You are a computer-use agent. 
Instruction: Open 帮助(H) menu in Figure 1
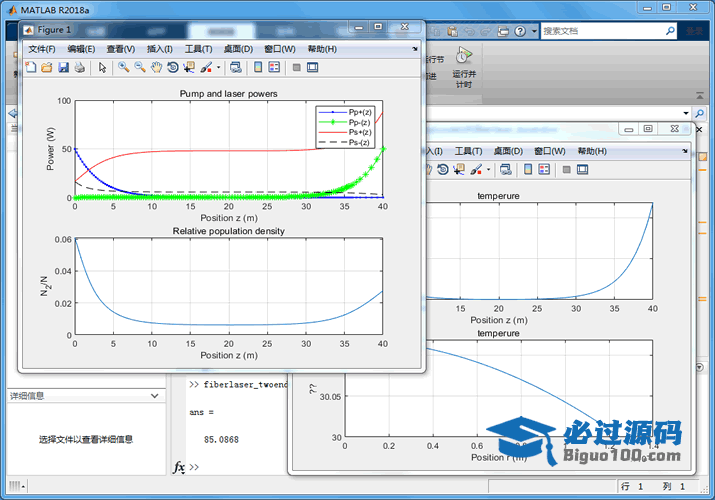pyautogui.click(x=322, y=49)
